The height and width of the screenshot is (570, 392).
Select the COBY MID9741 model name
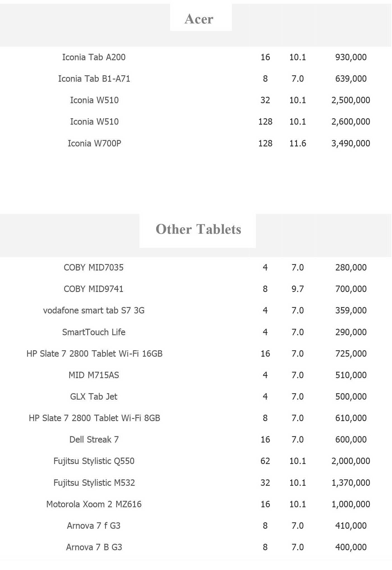[94, 289]
